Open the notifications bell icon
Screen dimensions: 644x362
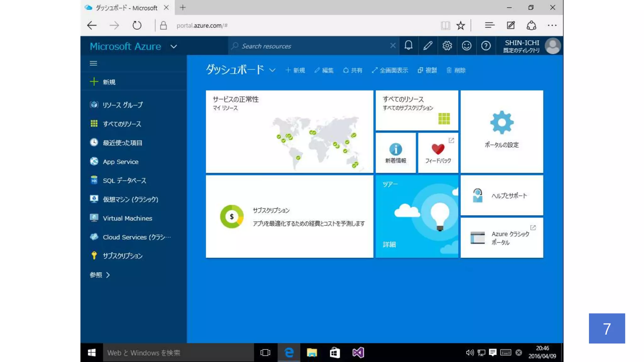408,46
